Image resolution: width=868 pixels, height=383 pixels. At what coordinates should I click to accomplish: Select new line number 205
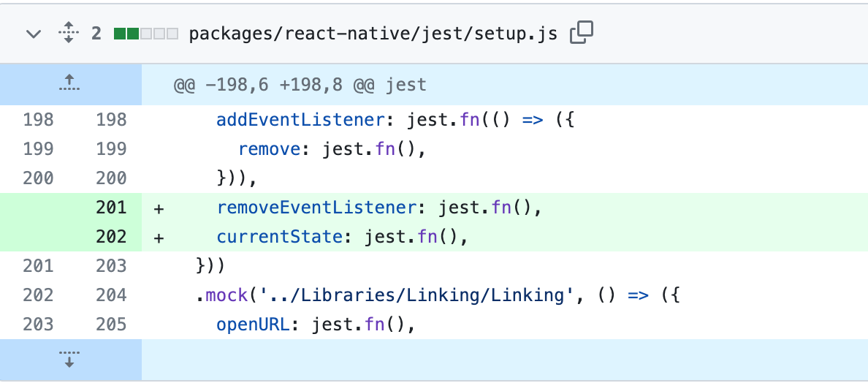(111, 325)
